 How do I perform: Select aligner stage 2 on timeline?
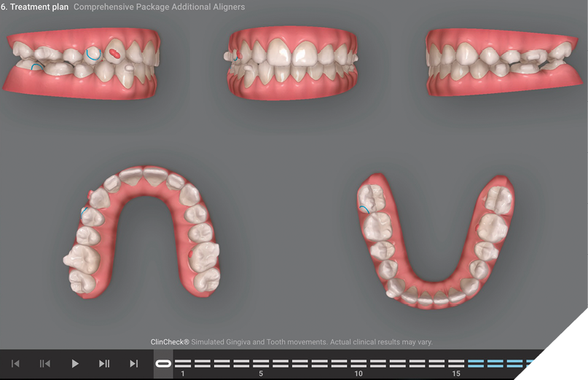point(202,363)
